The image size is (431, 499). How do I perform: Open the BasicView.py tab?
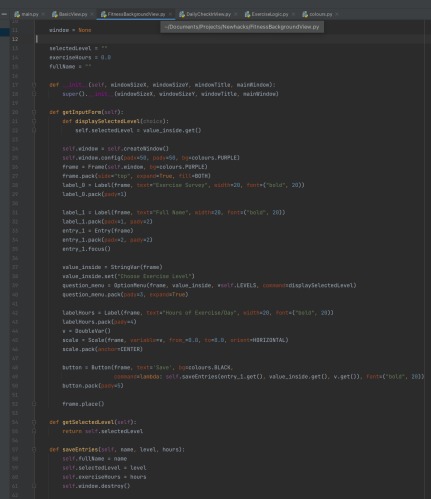point(73,14)
